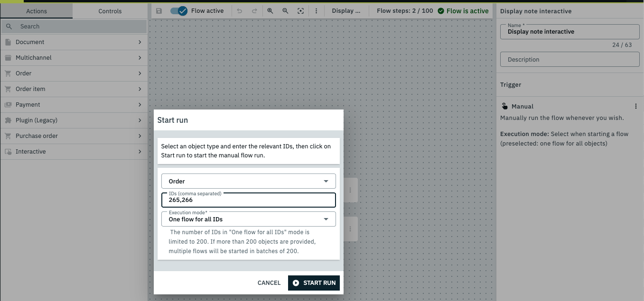The height and width of the screenshot is (301, 644).
Task: Click the search magnifier icon
Action: coord(9,27)
